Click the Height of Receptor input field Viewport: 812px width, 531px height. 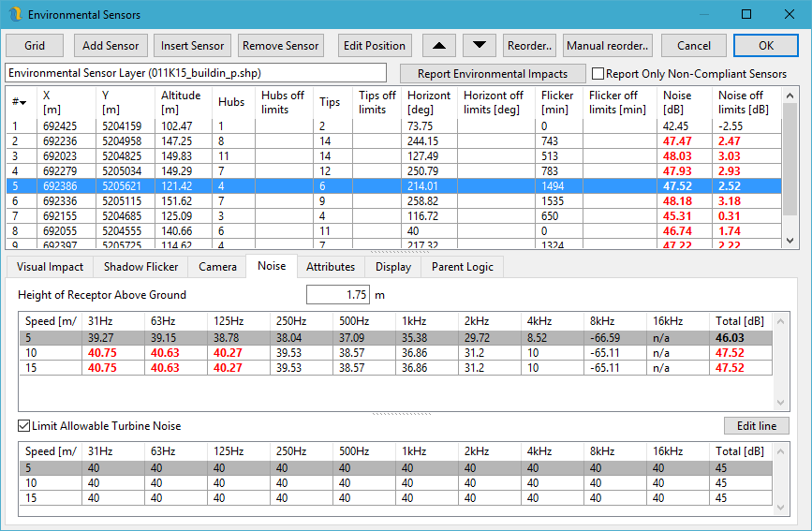pyautogui.click(x=338, y=295)
